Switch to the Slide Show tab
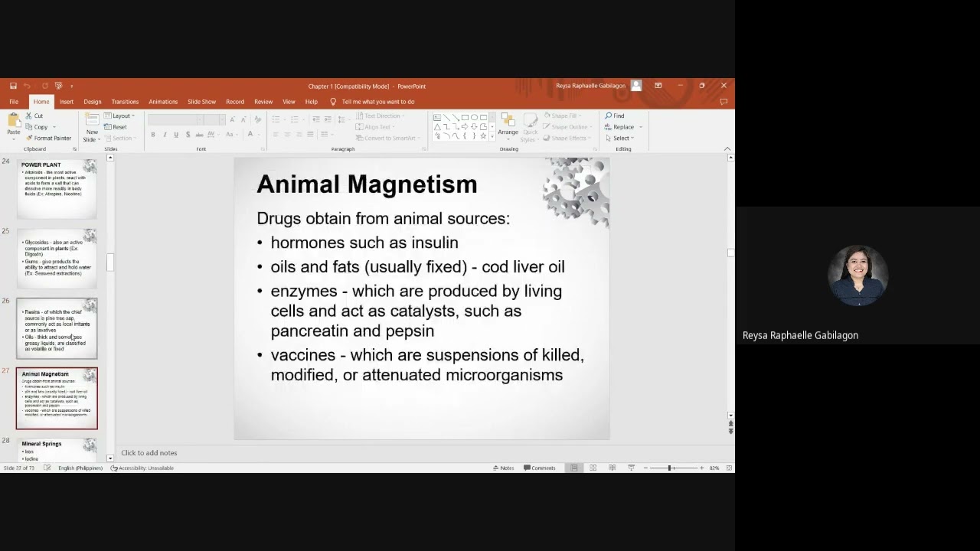980x551 pixels. [x=202, y=101]
